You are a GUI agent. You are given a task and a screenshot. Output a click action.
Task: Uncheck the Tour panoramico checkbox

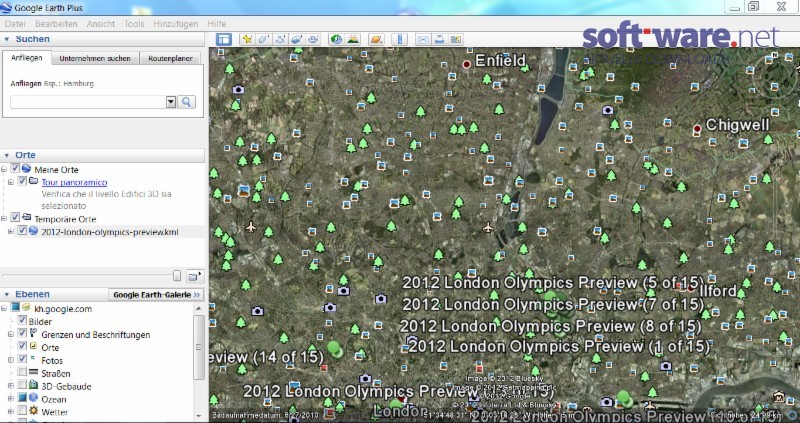tap(22, 181)
